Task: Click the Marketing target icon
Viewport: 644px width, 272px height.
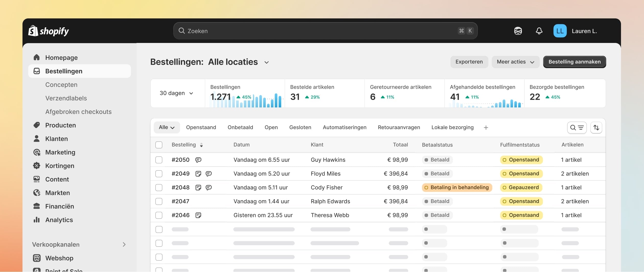Action: (x=37, y=152)
